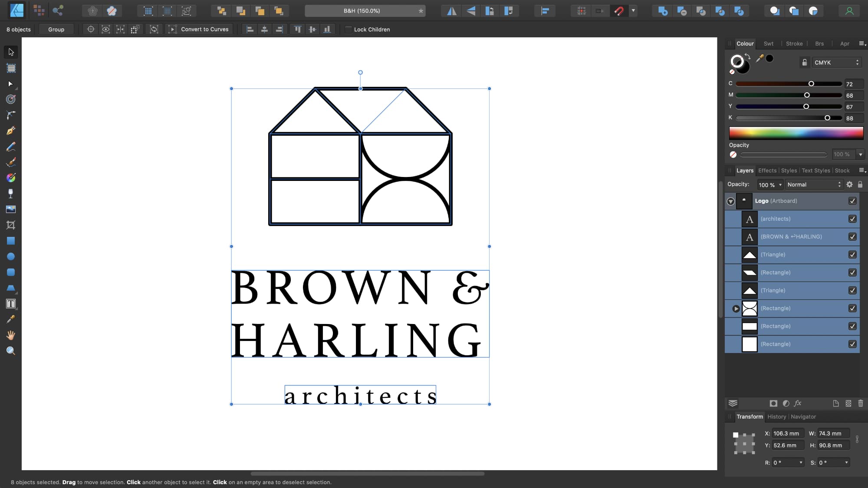Click the Stroke panel tab
The width and height of the screenshot is (868, 488).
pos(795,43)
